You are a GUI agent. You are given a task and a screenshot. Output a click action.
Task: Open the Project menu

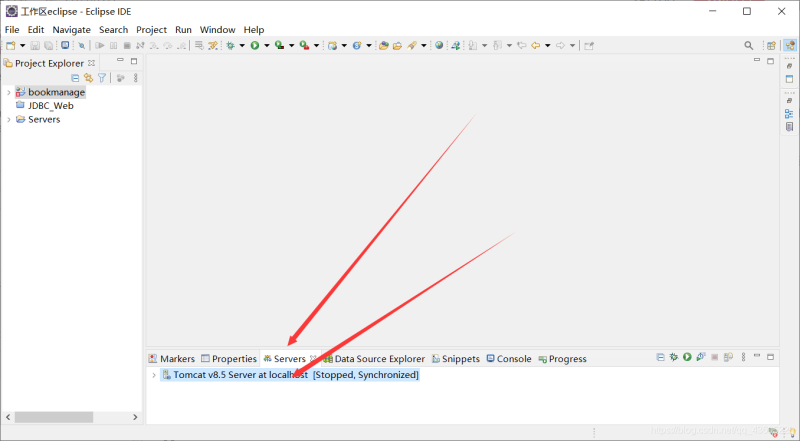152,30
